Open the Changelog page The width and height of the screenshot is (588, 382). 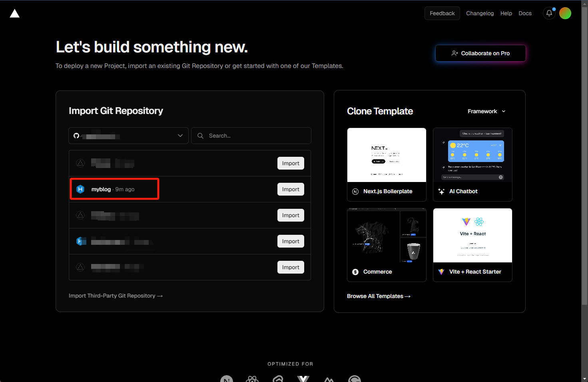point(480,13)
